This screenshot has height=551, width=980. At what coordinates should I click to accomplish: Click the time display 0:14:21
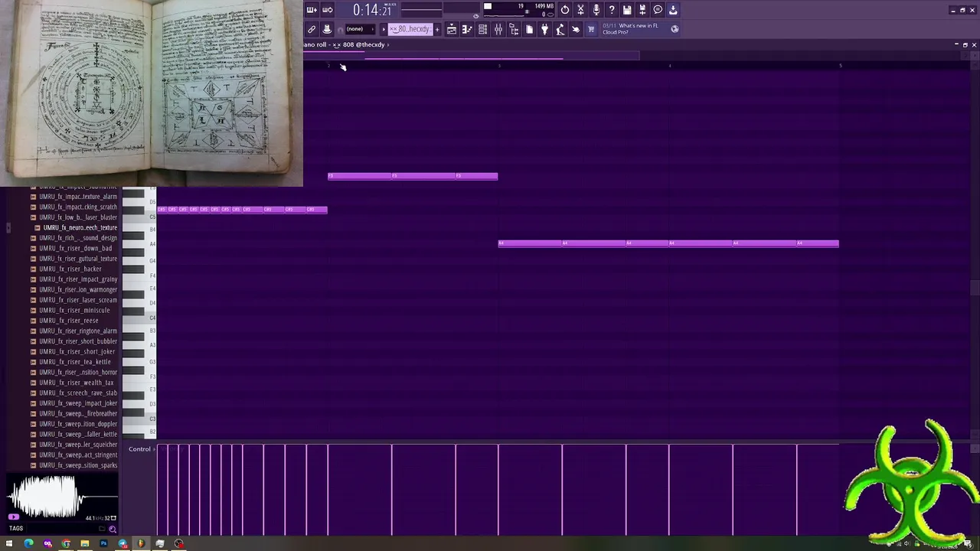coord(372,10)
